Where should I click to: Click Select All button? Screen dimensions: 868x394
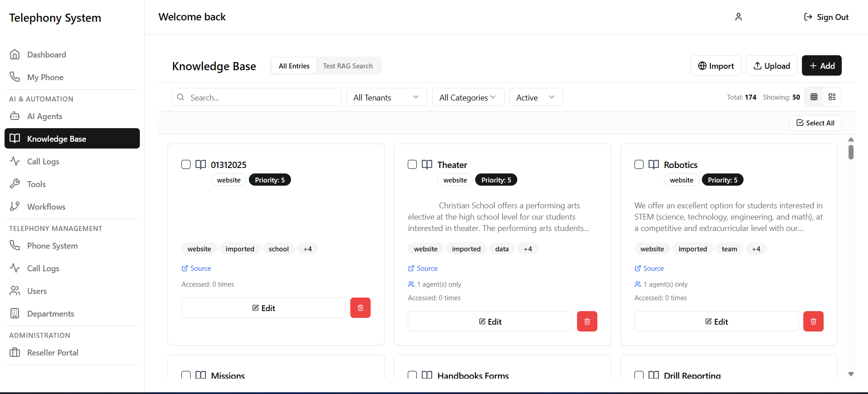pos(815,123)
